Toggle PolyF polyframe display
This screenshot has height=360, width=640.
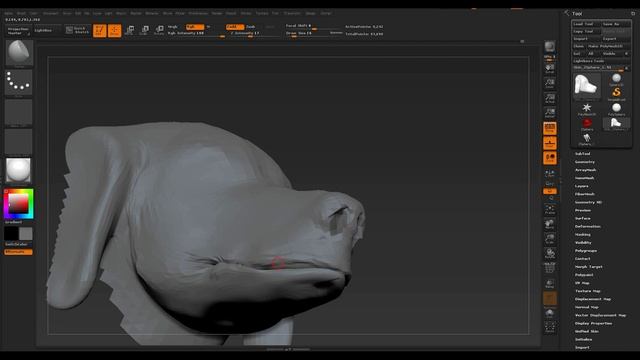pos(550,269)
